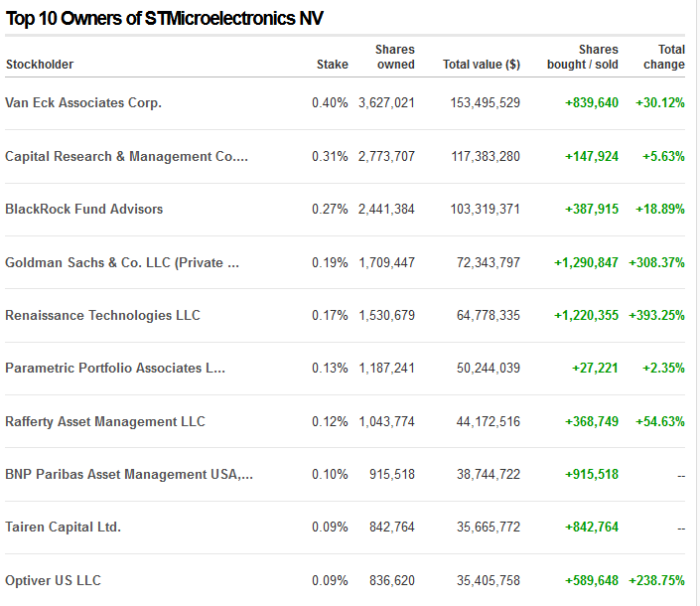Select shares owned value 1,709,447

click(387, 262)
